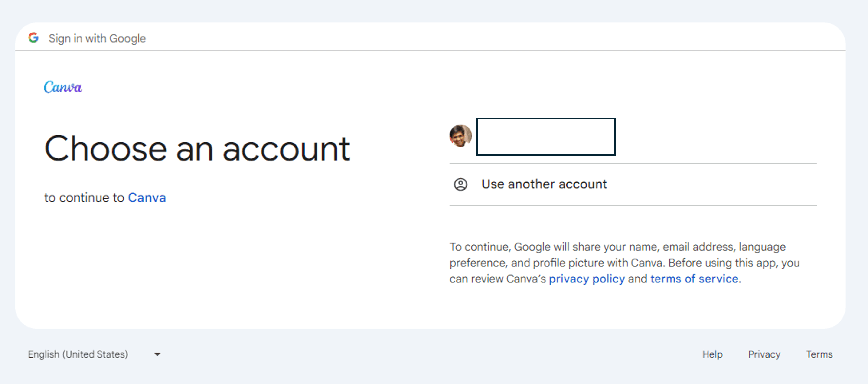
Task: Click the person icon beside Use another account
Action: pyautogui.click(x=461, y=184)
